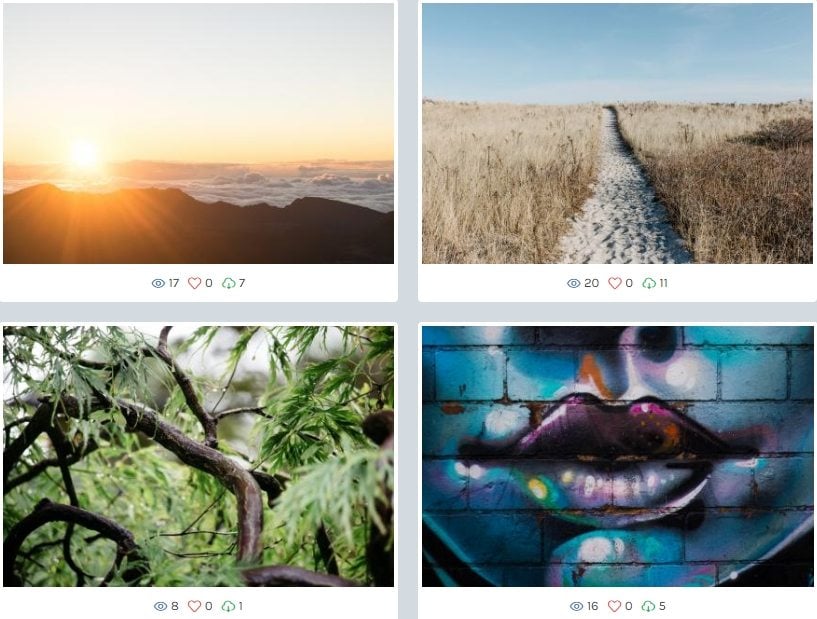
Task: Download the tree branches photo via cloud icon
Action: pyautogui.click(x=228, y=606)
